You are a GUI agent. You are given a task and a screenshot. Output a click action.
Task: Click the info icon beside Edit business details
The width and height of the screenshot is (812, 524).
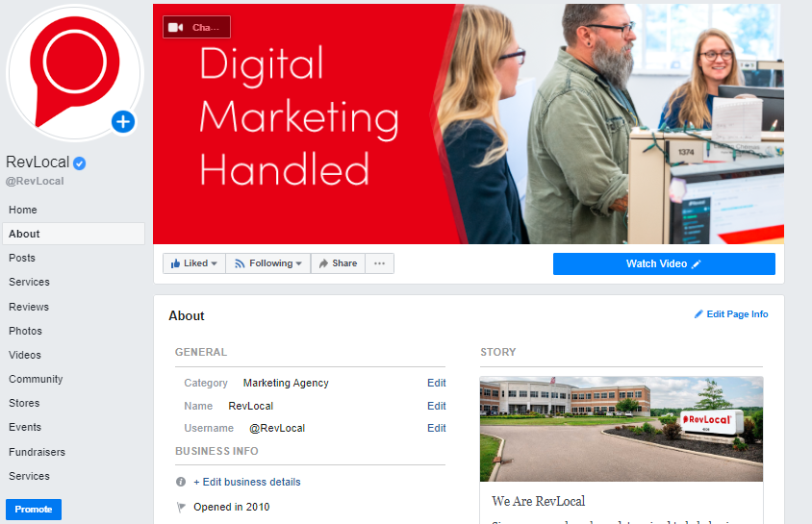point(181,482)
